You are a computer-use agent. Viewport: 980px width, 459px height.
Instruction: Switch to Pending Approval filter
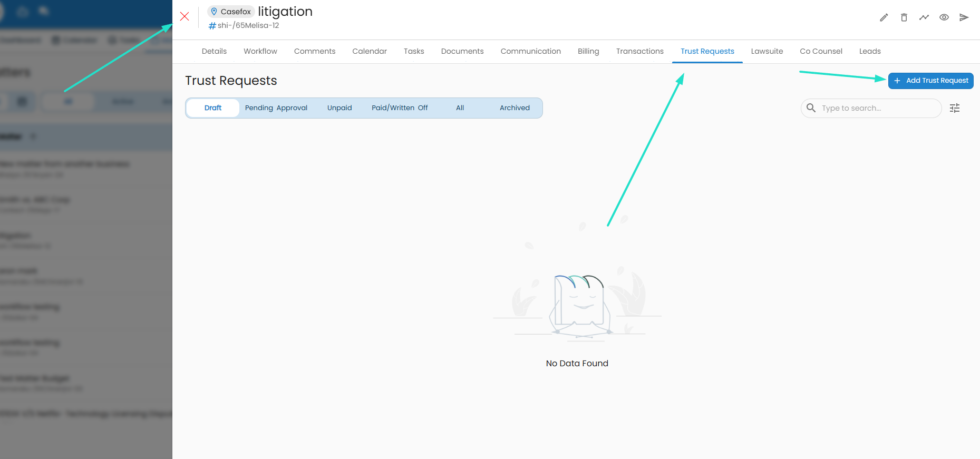tap(276, 108)
